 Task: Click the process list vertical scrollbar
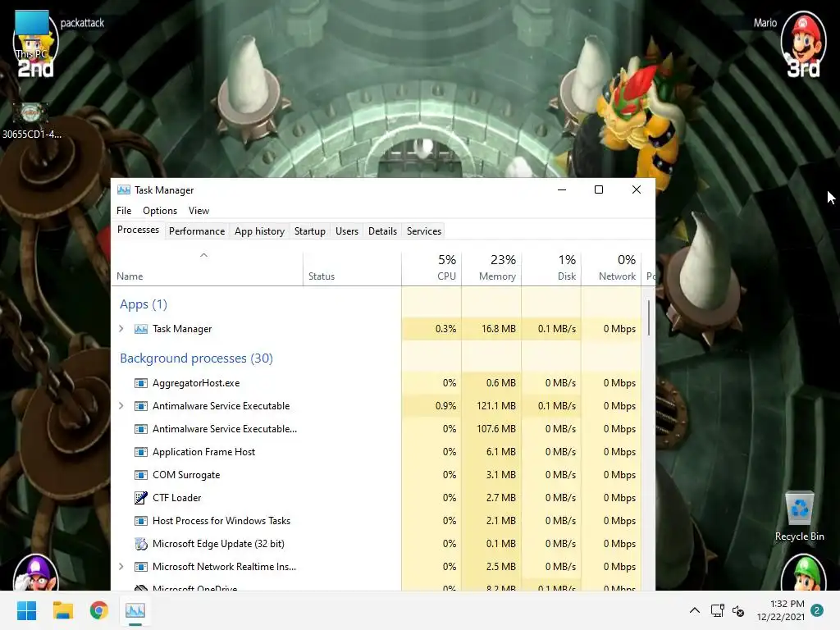coord(649,318)
